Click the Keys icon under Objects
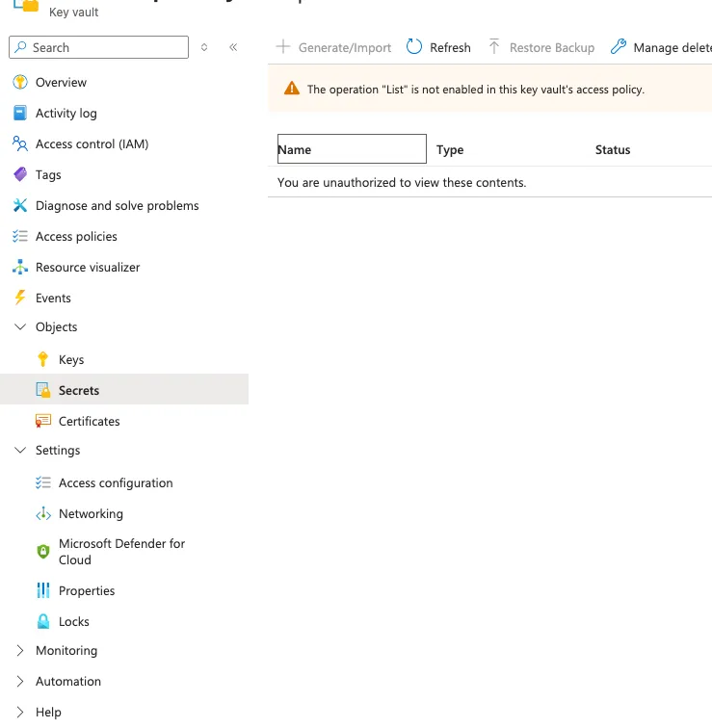The width and height of the screenshot is (712, 728). pyautogui.click(x=42, y=359)
